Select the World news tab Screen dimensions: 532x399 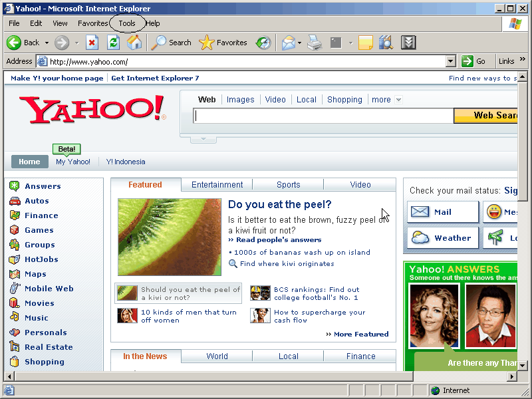pyautogui.click(x=217, y=356)
